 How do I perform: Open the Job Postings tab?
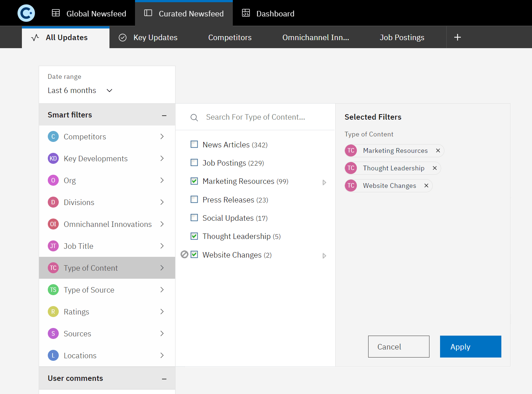pyautogui.click(x=402, y=38)
